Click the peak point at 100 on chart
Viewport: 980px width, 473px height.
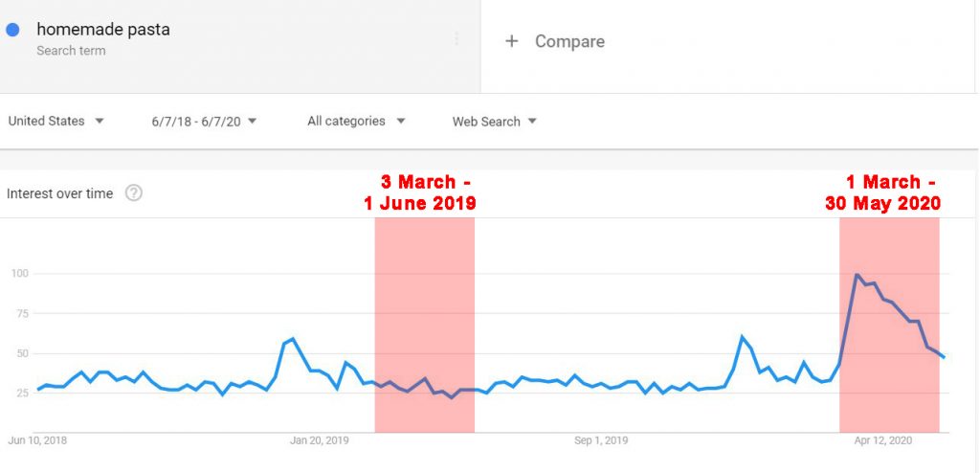[x=857, y=274]
